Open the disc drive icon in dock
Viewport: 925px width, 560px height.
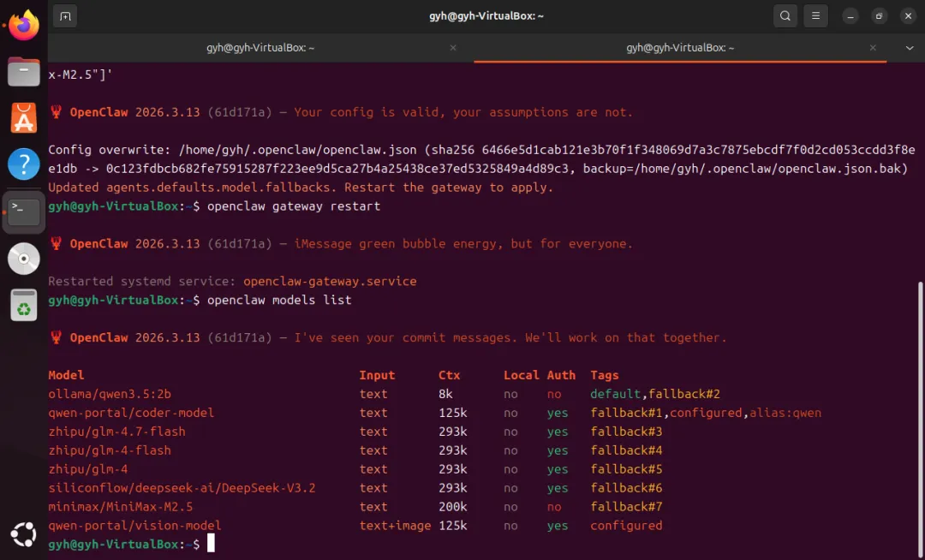pyautogui.click(x=24, y=258)
